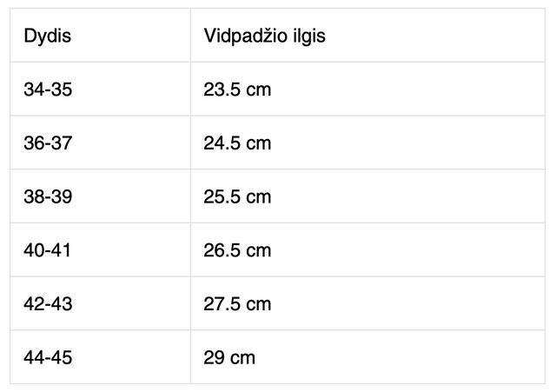556x392 pixels.
Task: Click the insole length for size 44-45
Action: (229, 357)
